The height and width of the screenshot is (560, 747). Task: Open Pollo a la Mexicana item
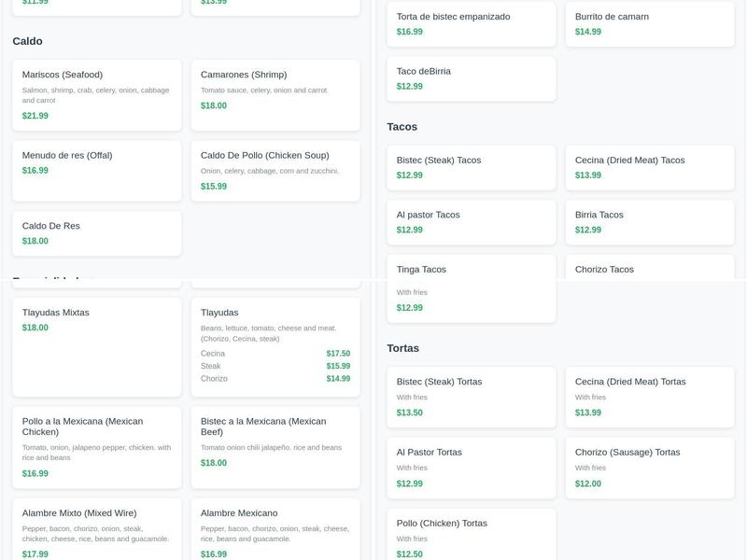[x=96, y=446]
